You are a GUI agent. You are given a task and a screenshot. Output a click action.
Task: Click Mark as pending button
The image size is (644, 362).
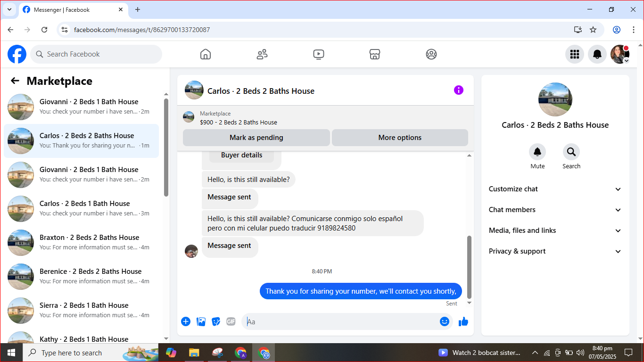tap(256, 138)
